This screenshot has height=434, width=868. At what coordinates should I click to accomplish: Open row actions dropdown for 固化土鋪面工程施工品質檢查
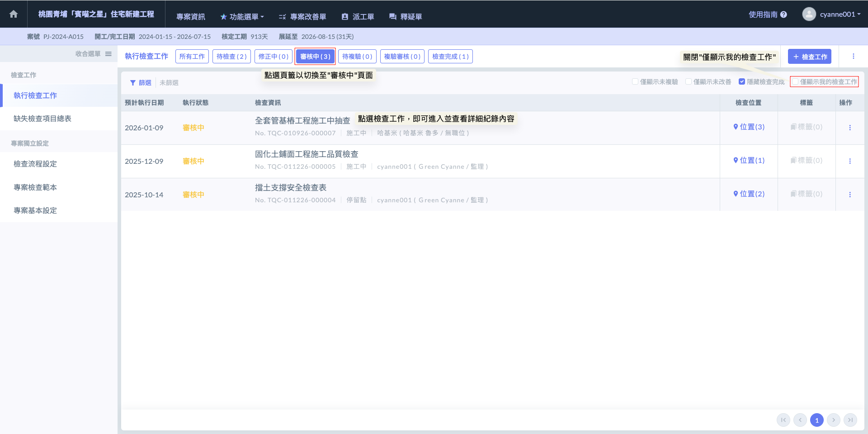pyautogui.click(x=849, y=161)
